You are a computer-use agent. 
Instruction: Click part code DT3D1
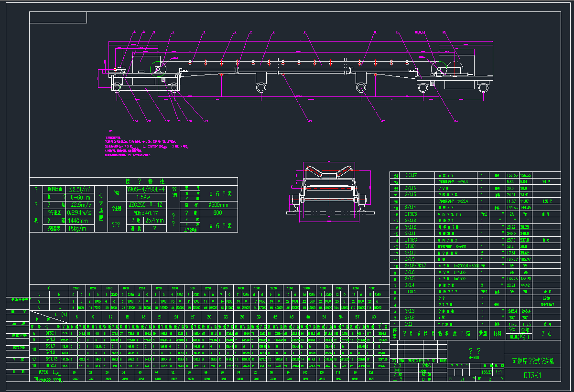(411, 246)
